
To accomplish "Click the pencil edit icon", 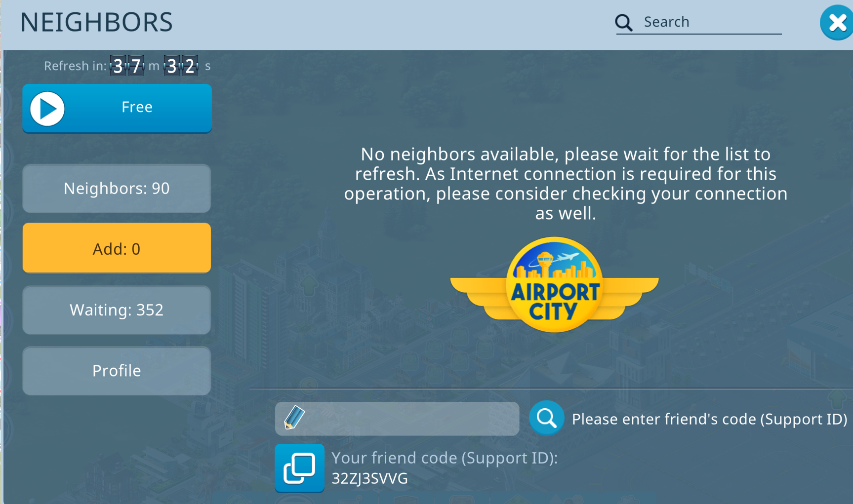I will 294,418.
